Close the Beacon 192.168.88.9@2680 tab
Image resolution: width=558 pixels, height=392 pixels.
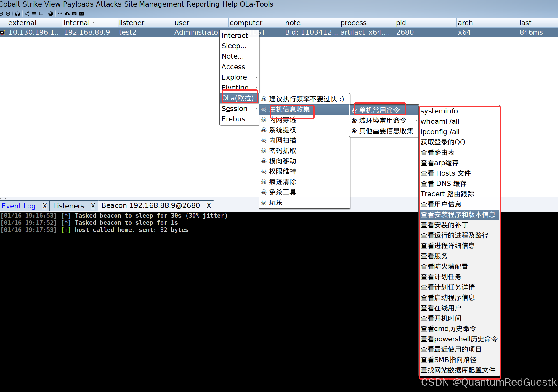(x=209, y=205)
